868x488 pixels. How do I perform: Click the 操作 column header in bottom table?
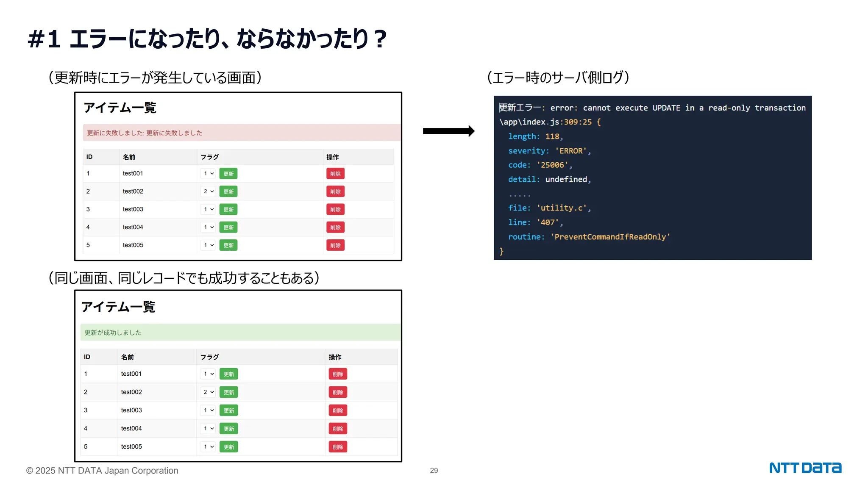pos(335,357)
